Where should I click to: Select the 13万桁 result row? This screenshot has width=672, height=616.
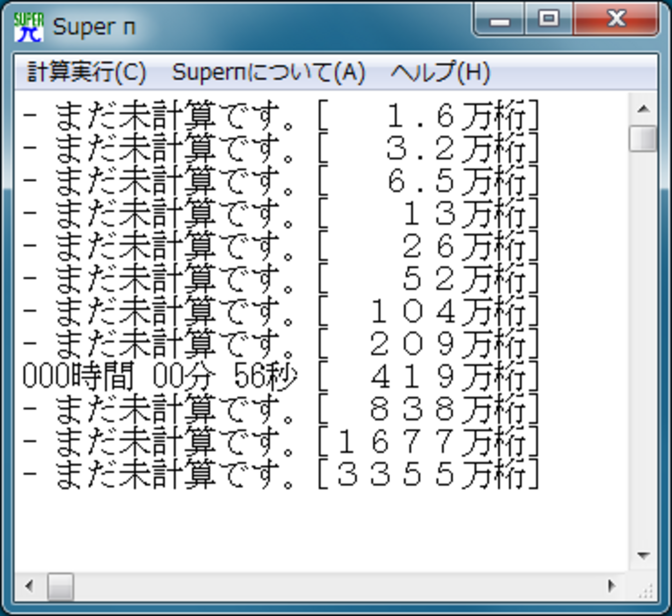[x=281, y=213]
